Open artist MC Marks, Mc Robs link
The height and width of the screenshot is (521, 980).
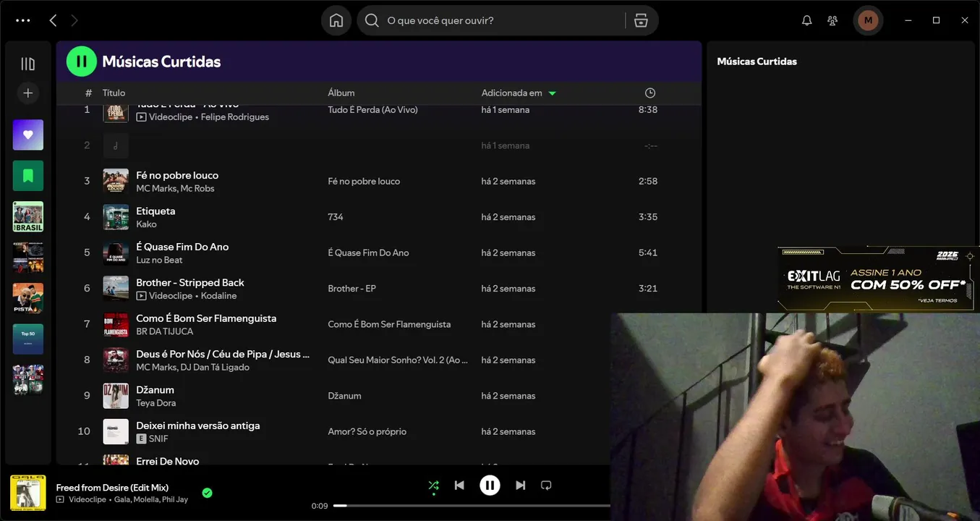175,188
